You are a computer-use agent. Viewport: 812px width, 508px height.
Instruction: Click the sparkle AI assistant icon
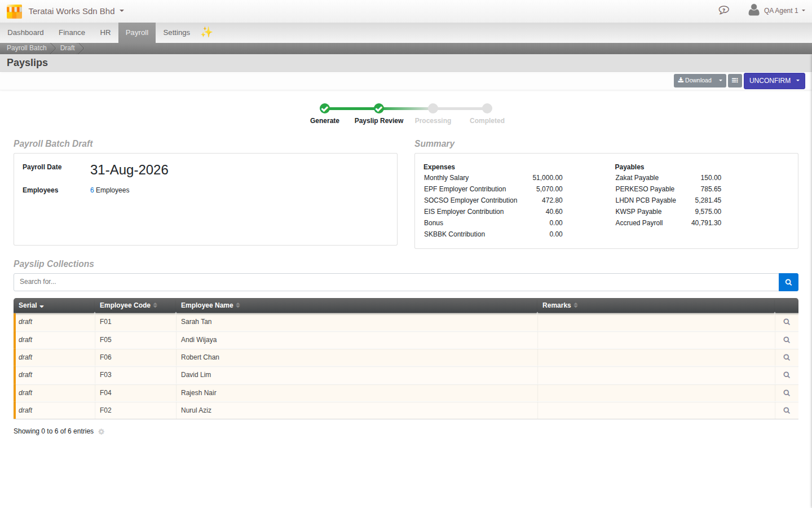tap(207, 32)
